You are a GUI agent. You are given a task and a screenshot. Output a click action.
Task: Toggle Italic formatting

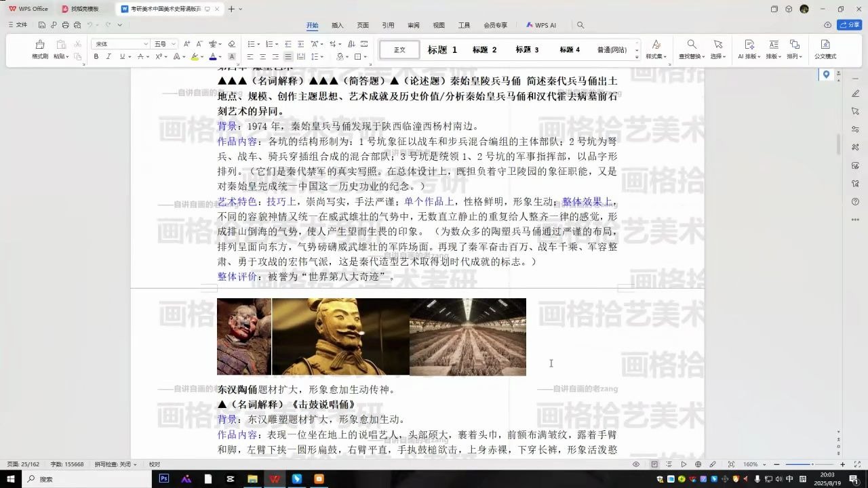(109, 57)
